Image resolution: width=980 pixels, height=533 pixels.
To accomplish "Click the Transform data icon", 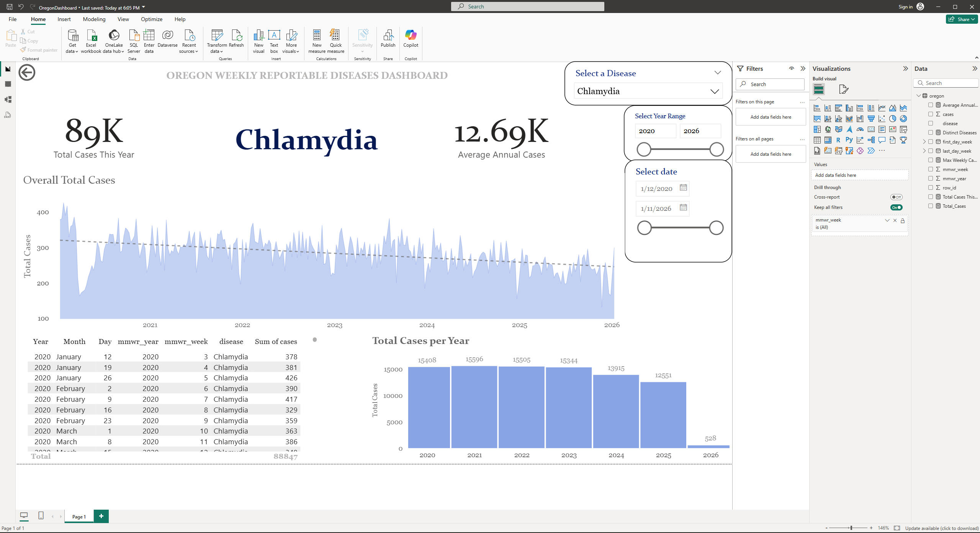I will 217,36.
